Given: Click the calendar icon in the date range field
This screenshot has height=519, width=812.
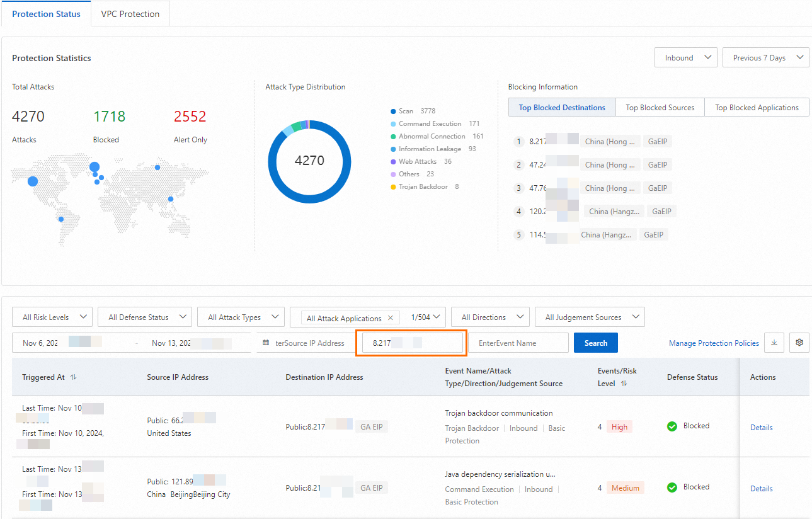Looking at the screenshot, I should click(x=266, y=343).
